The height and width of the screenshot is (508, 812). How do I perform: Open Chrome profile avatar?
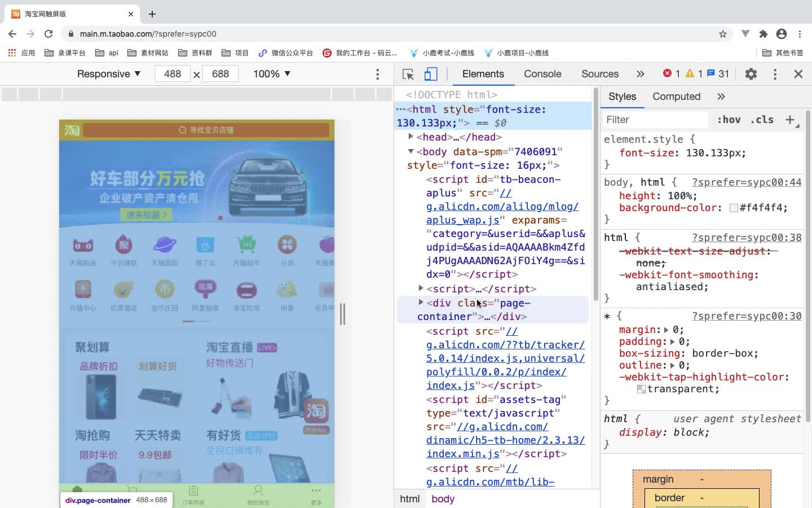click(x=782, y=34)
